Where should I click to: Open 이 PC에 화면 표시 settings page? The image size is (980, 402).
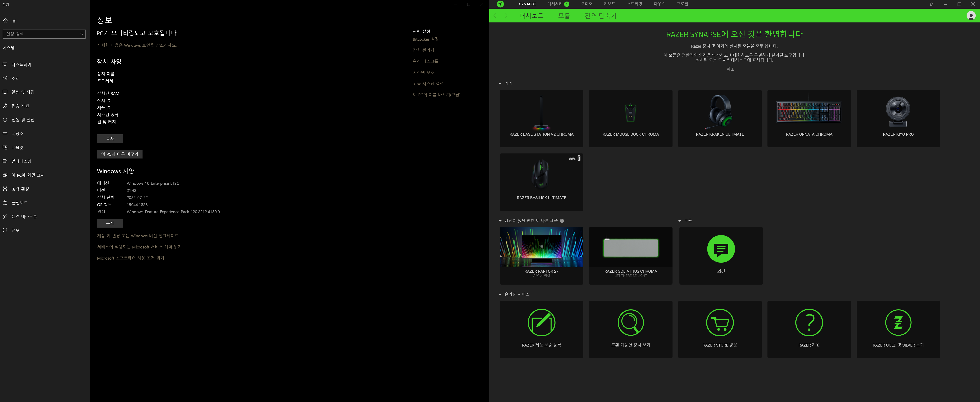(45, 175)
